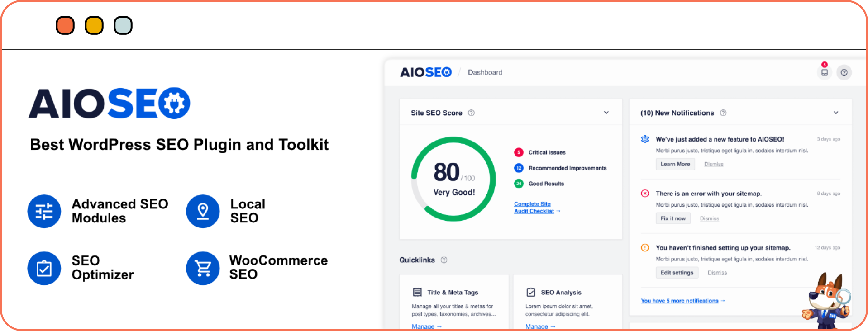The image size is (868, 331).
Task: Open the notifications inbox icon with badge
Action: pyautogui.click(x=825, y=72)
